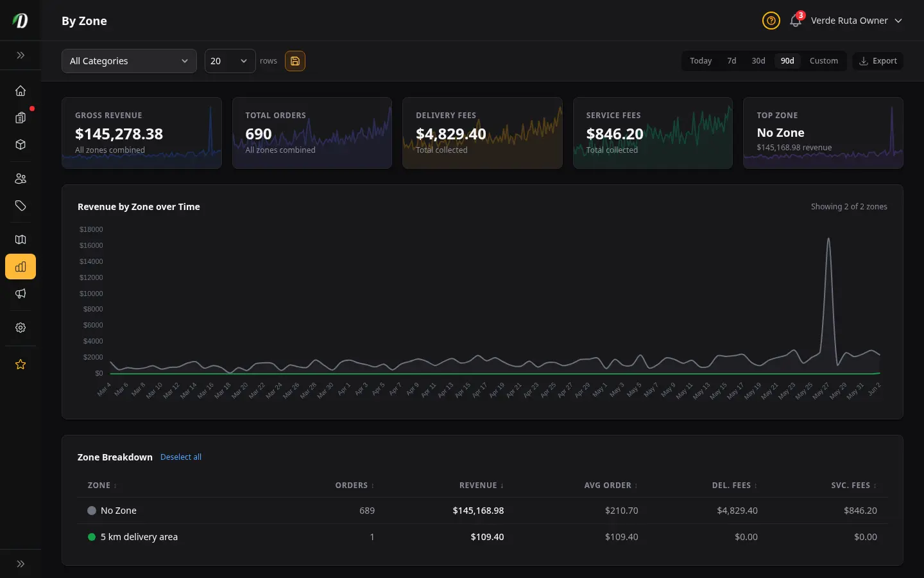The image size is (924, 578).
Task: Expand the sidebar with top double chevron
Action: pos(21,55)
